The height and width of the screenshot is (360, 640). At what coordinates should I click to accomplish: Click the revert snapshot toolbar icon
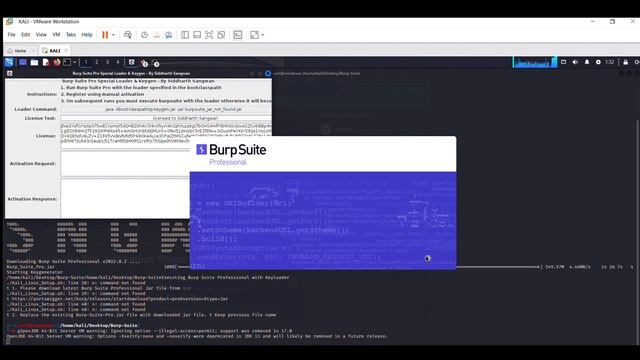(x=156, y=35)
